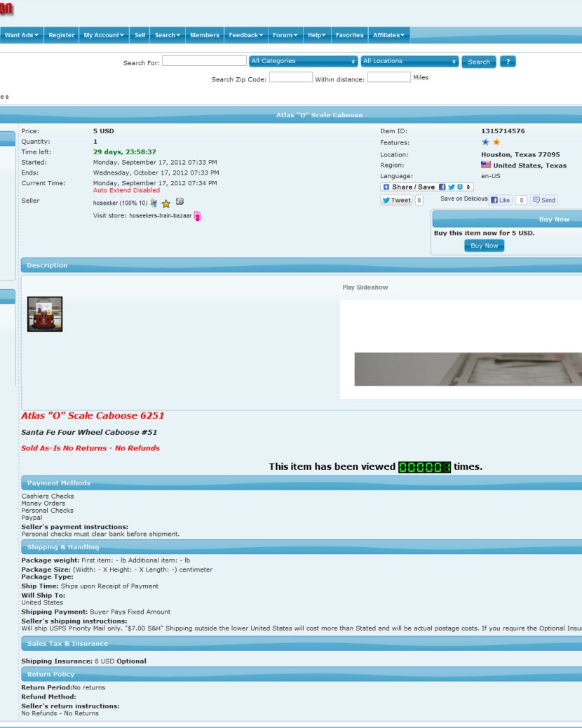Viewport: 582px width, 728px height.
Task: Expand the Feedback dropdown menu
Action: [x=245, y=35]
